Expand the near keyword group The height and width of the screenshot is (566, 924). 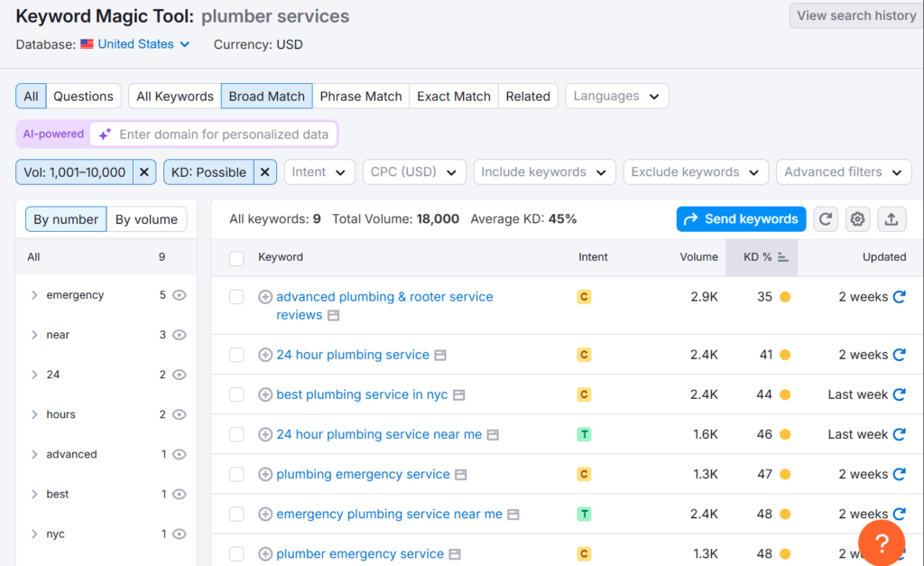(34, 335)
